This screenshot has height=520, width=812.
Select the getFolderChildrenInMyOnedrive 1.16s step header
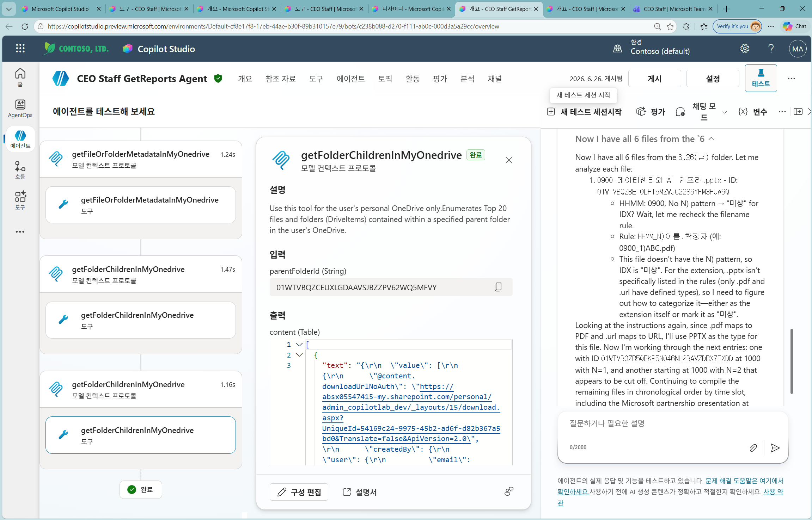point(141,389)
